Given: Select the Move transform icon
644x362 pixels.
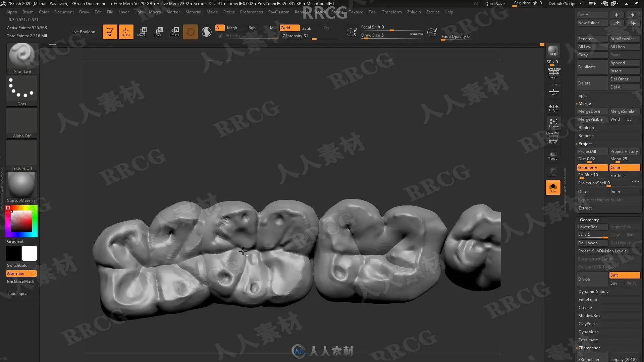Looking at the screenshot, I should point(142,32).
